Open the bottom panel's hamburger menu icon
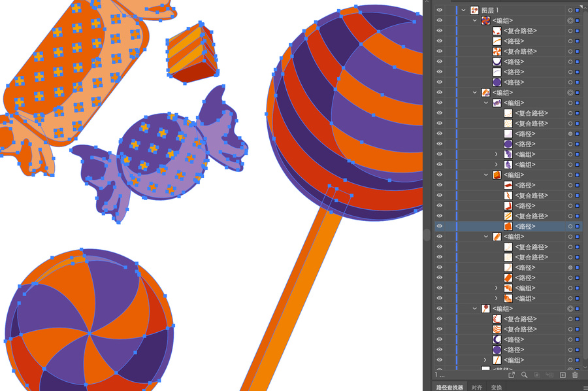 click(x=585, y=387)
